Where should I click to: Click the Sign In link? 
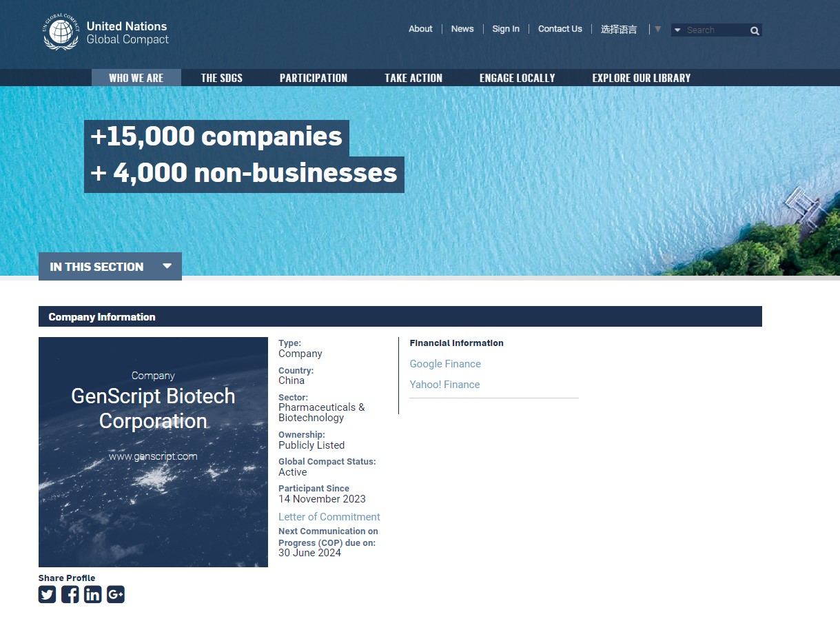pyautogui.click(x=506, y=29)
